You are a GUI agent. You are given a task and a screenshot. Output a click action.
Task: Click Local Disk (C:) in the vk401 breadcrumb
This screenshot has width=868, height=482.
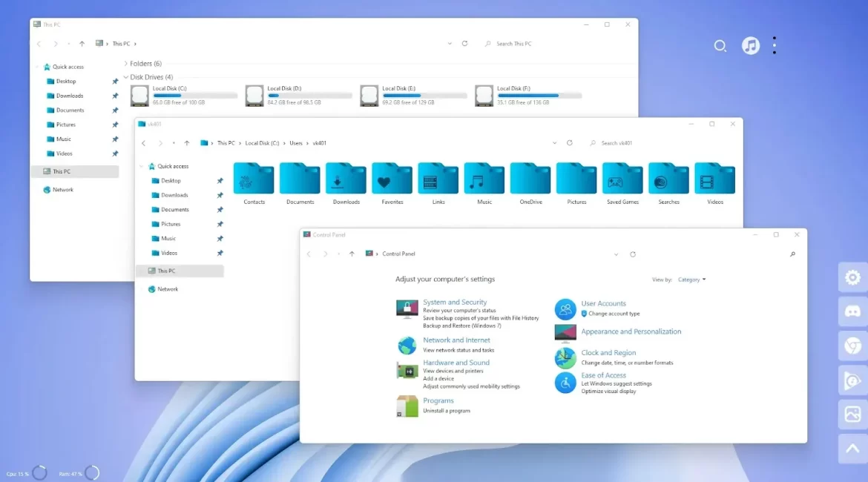pyautogui.click(x=263, y=143)
